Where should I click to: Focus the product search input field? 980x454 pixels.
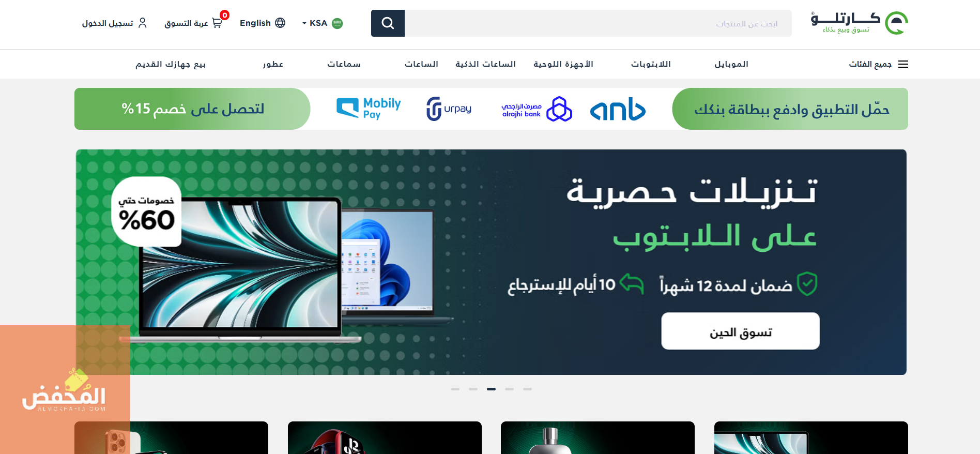pyautogui.click(x=598, y=23)
